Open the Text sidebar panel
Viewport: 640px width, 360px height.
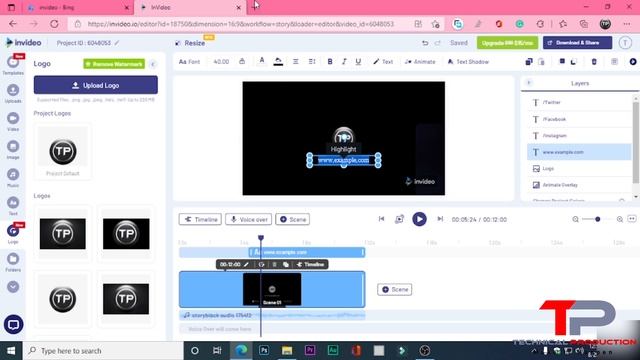tap(13, 206)
